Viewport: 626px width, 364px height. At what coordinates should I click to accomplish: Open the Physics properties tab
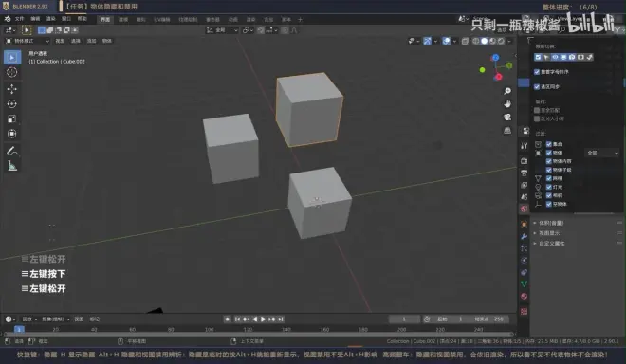[x=525, y=261]
